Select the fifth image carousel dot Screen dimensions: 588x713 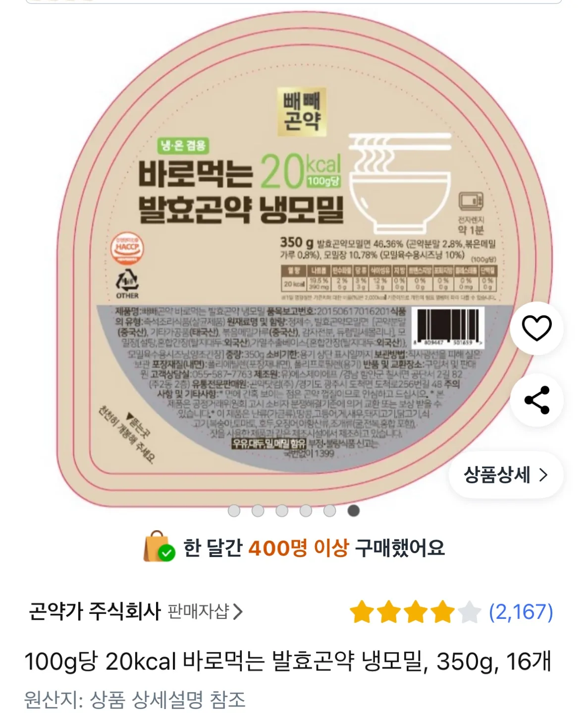coord(329,510)
